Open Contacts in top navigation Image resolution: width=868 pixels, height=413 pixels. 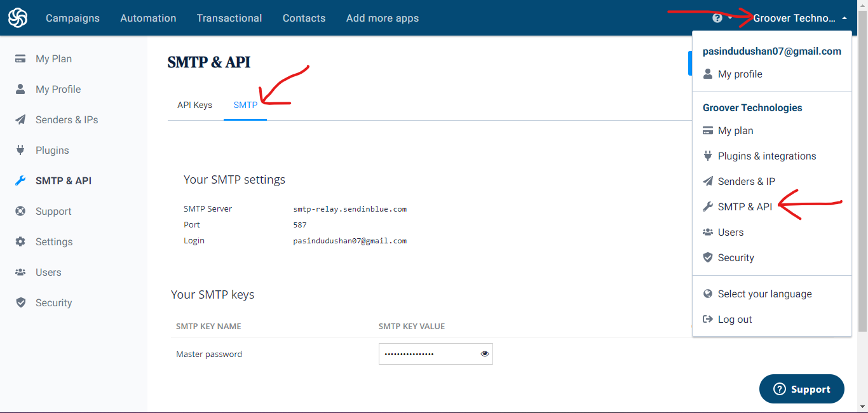[x=304, y=18]
